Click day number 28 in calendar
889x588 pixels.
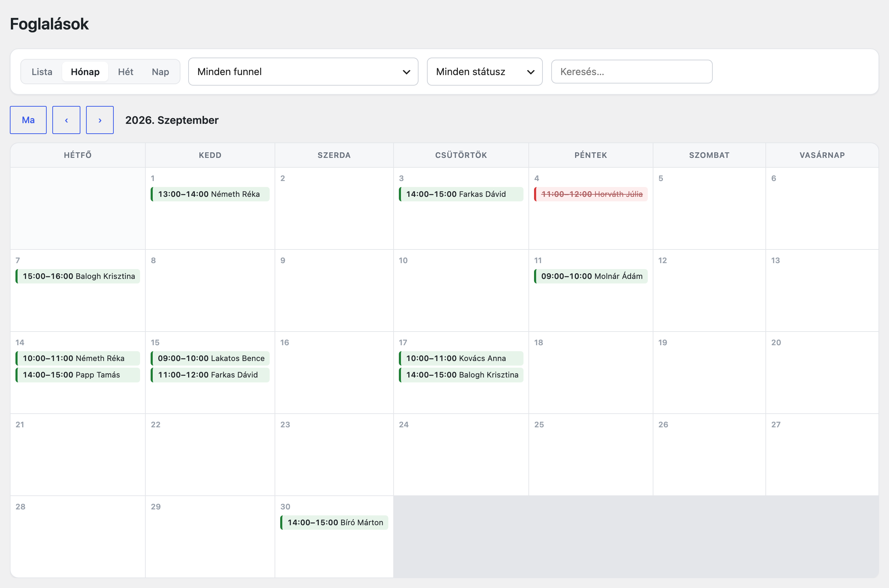[20, 507]
